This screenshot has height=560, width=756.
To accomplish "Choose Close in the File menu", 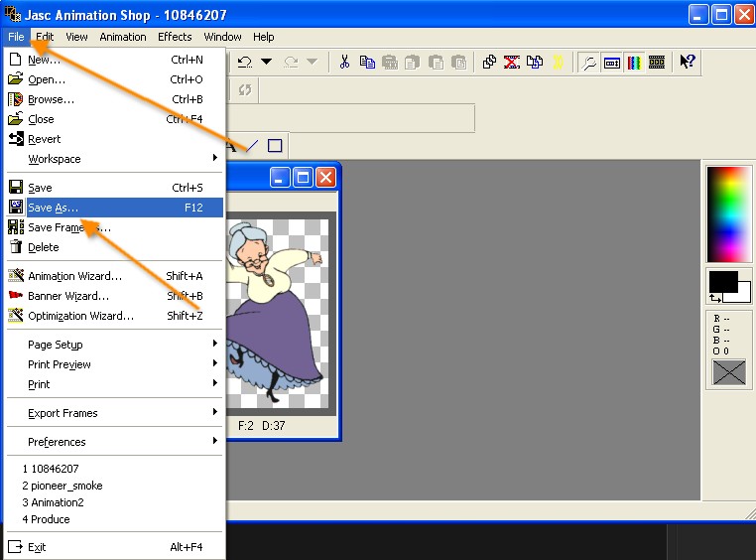I will coord(115,119).
